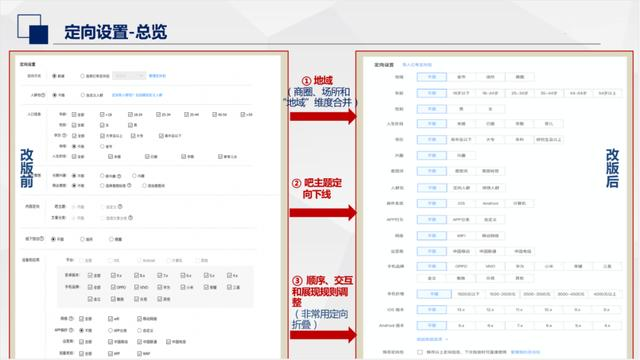Image resolution: width=640 pixels, height=360 pixels.
Task: Click red arrow below 吧主题定向下线 note
Action: 323,213
